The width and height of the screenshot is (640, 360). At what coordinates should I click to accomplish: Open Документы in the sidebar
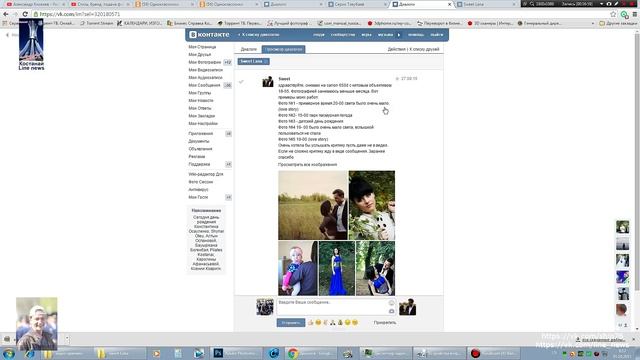[x=199, y=141]
